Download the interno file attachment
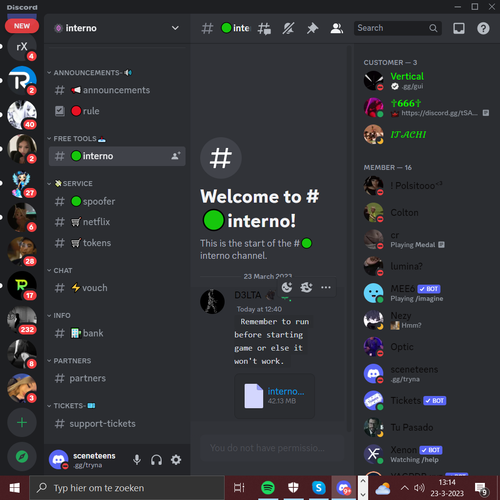The height and width of the screenshot is (500, 500). click(286, 391)
